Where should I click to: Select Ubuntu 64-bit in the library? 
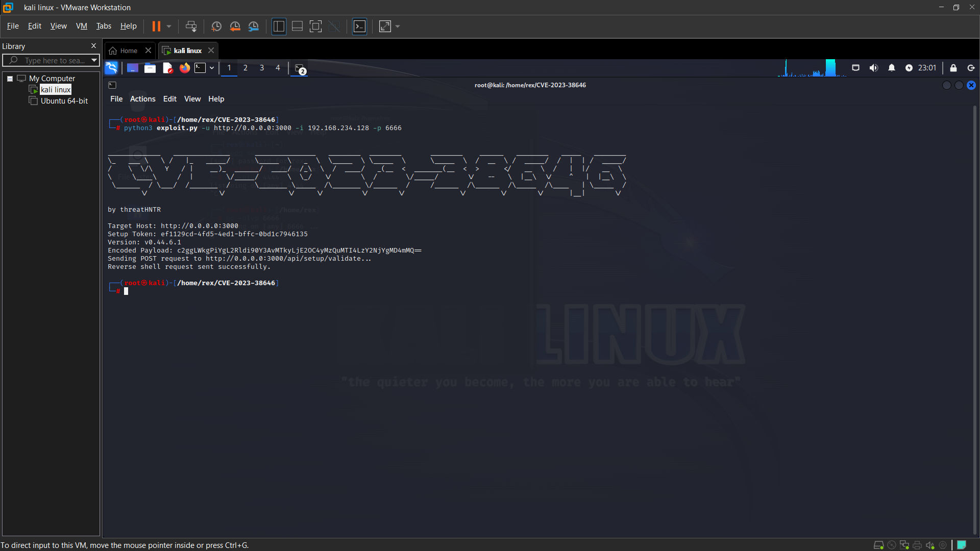pyautogui.click(x=64, y=101)
